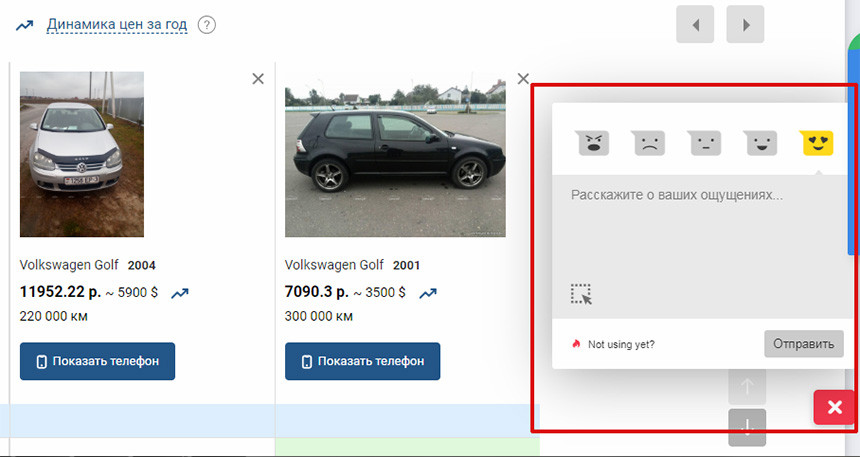Viewport: 860px width, 457px height.
Task: Open the Динамика цен за год link
Action: coord(117,25)
